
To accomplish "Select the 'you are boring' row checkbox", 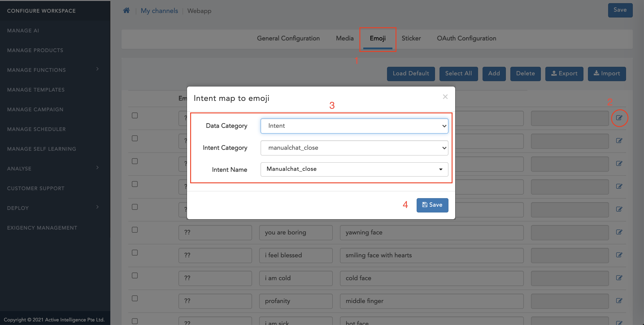I will (135, 230).
